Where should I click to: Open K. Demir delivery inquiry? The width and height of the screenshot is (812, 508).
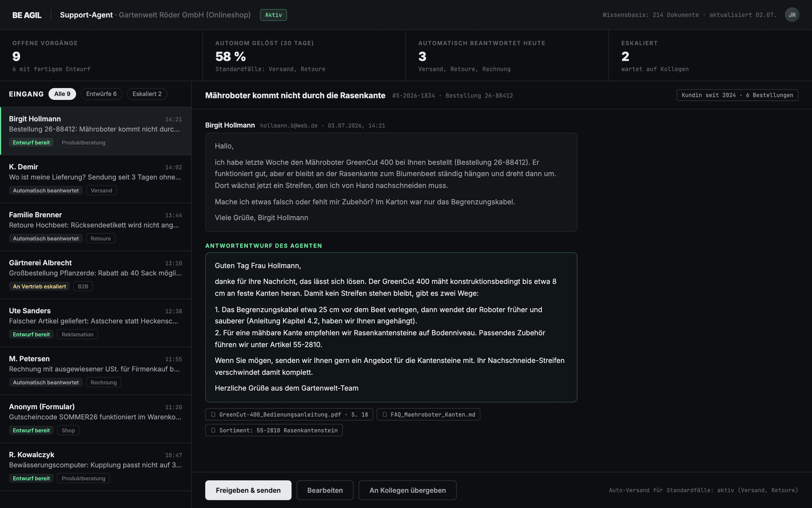click(96, 179)
